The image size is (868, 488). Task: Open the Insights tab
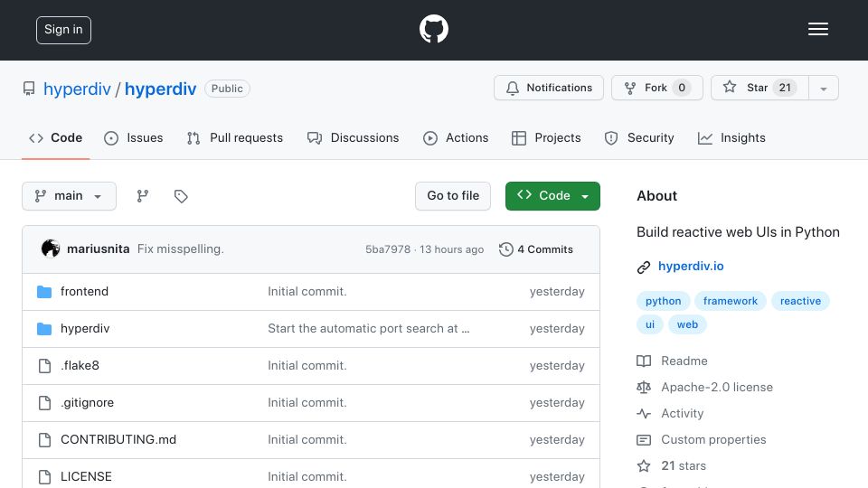click(731, 137)
